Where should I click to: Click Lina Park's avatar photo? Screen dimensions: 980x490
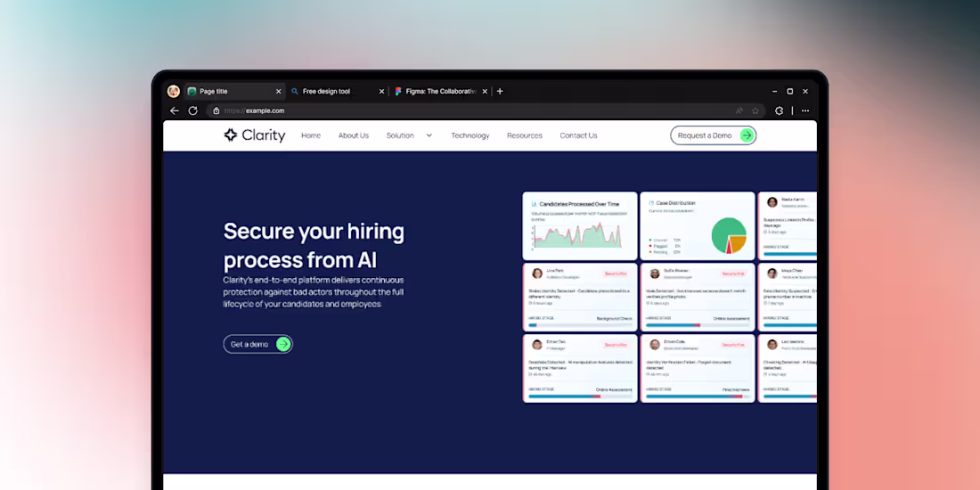click(x=537, y=274)
